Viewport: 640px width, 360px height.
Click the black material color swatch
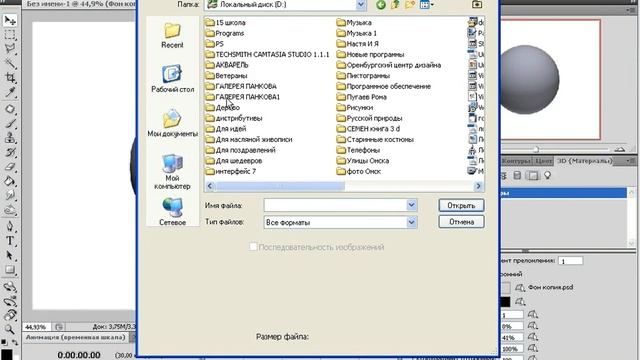(505, 302)
